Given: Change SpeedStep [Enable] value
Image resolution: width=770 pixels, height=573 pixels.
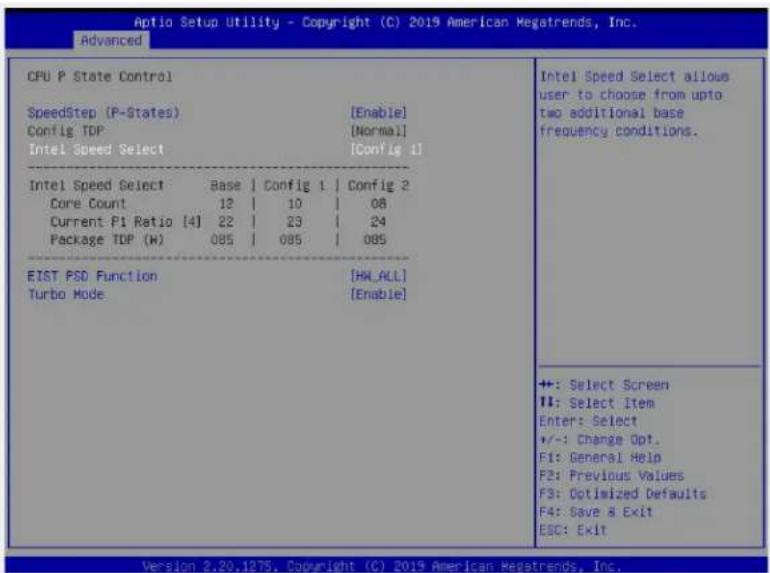Looking at the screenshot, I should 378,113.
